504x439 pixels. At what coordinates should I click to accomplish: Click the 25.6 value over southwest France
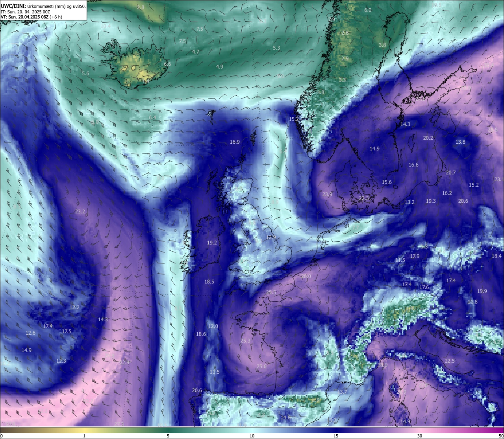tap(261, 366)
